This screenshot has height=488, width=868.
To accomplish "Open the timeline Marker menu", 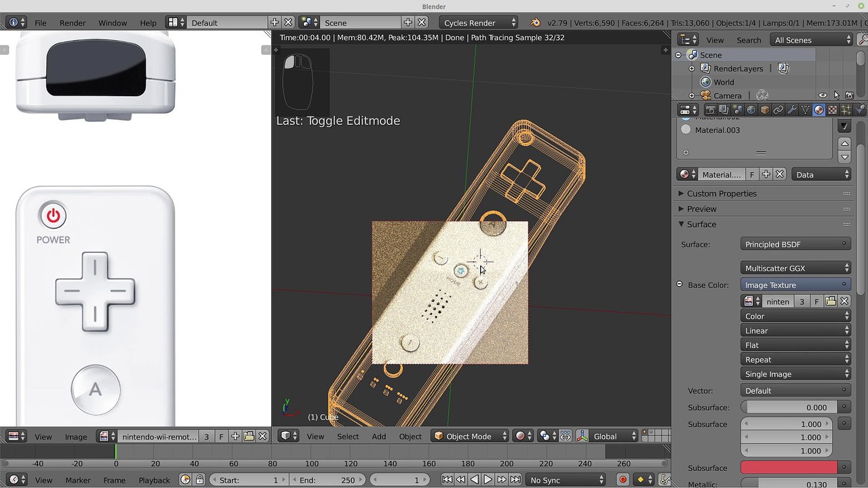I will [78, 480].
